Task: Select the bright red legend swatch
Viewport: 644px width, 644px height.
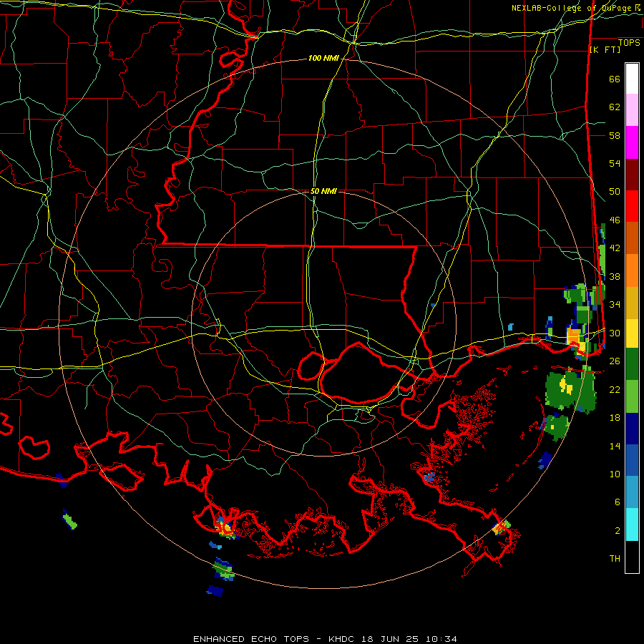Action: click(632, 206)
